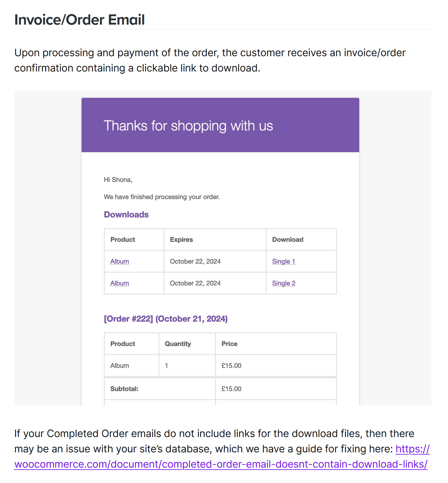Click the Download column header
The height and width of the screenshot is (483, 448).
pos(288,240)
